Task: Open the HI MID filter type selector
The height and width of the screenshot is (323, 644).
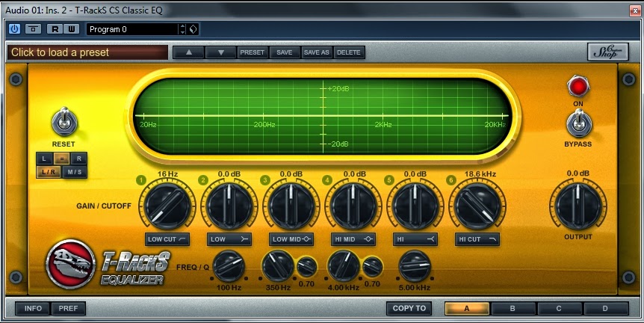Action: pos(353,239)
